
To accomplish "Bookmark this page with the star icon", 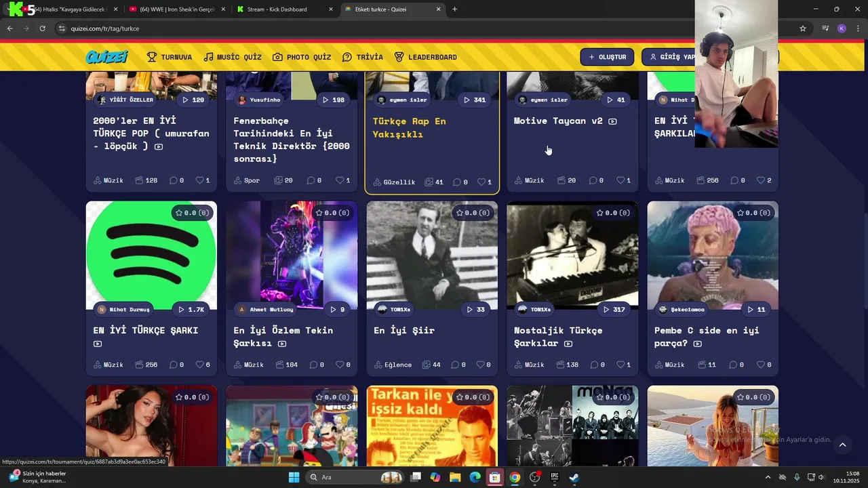I will (x=803, y=28).
